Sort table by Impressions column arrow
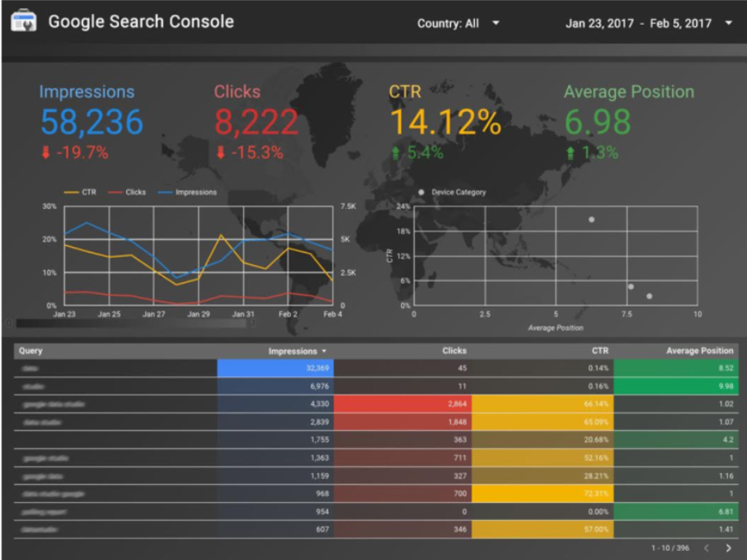The height and width of the screenshot is (560, 747). 323,351
